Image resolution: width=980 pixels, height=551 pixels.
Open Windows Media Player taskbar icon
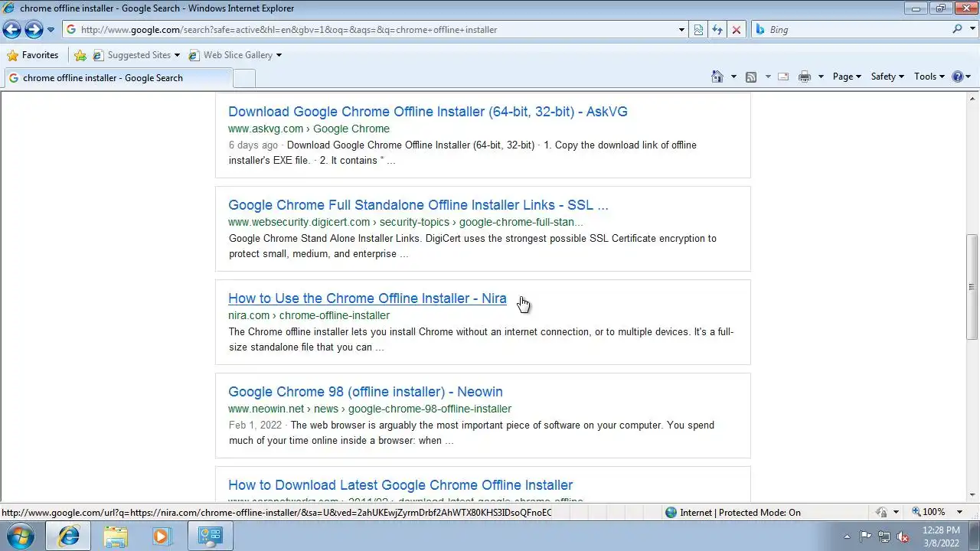162,536
